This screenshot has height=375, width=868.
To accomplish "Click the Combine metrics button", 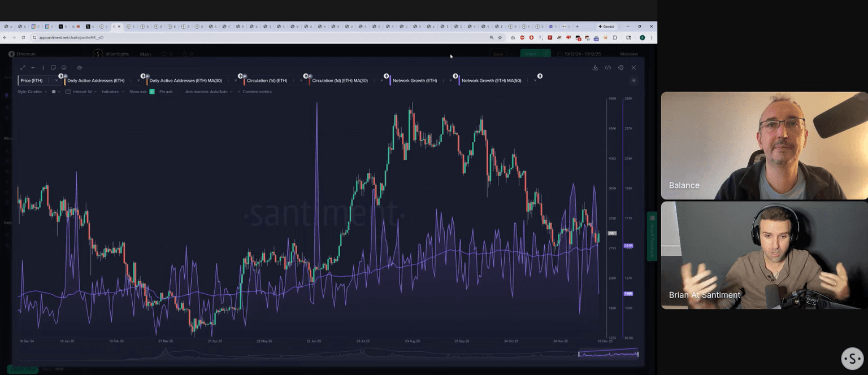I will (x=257, y=91).
